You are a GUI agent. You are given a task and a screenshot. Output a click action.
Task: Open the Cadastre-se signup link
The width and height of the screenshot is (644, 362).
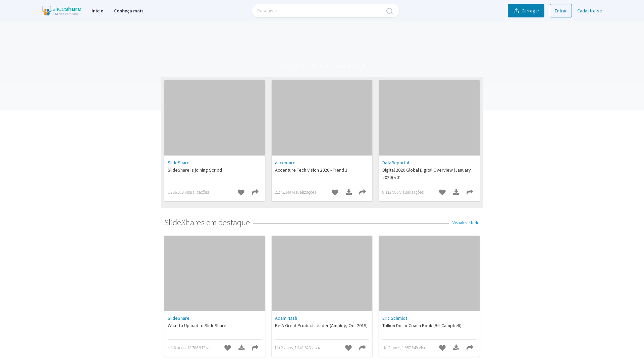click(x=589, y=11)
